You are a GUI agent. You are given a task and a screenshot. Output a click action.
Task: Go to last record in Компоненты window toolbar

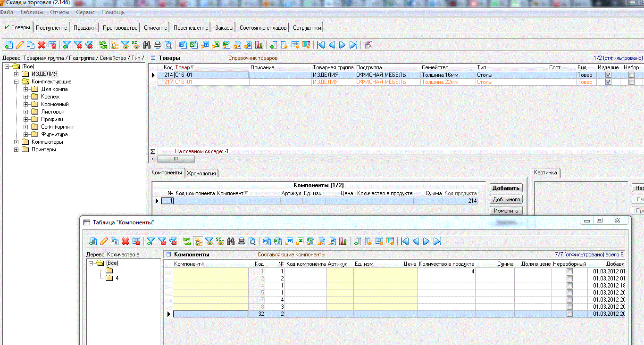437,241
